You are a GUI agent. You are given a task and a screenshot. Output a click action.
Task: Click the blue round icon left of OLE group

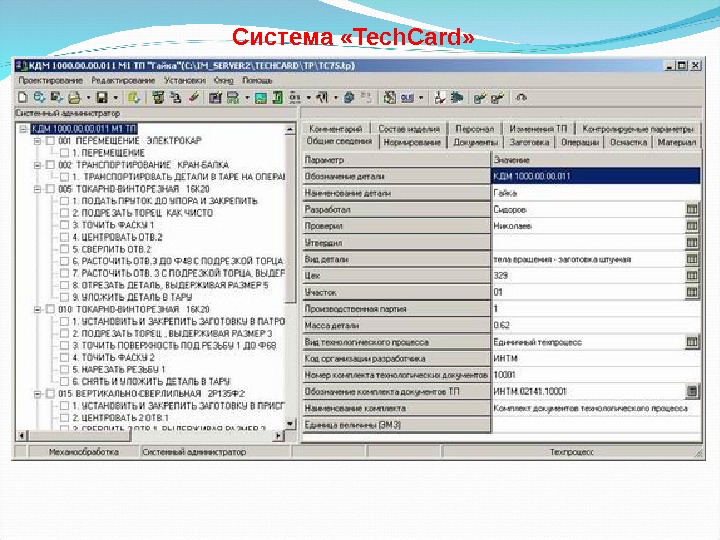(349, 97)
